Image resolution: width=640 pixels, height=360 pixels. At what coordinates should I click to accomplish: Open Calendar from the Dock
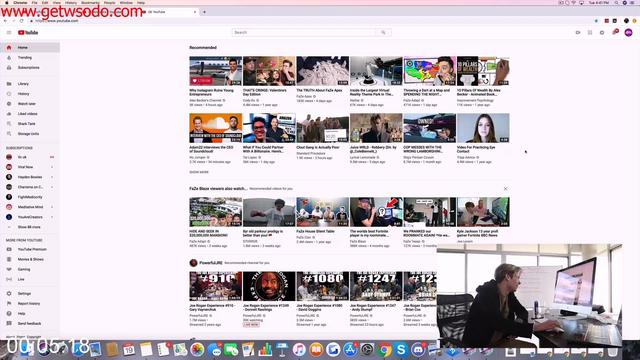[x=129, y=350]
